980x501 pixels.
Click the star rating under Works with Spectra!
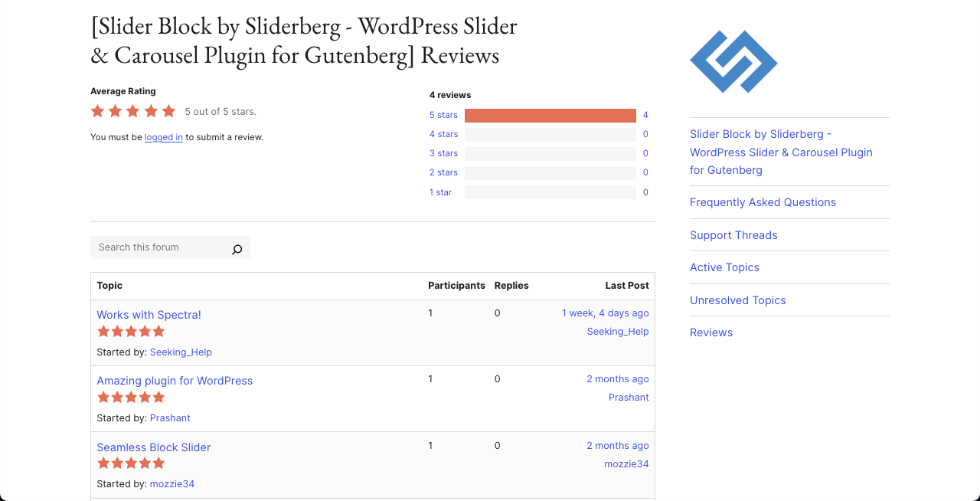click(x=131, y=331)
